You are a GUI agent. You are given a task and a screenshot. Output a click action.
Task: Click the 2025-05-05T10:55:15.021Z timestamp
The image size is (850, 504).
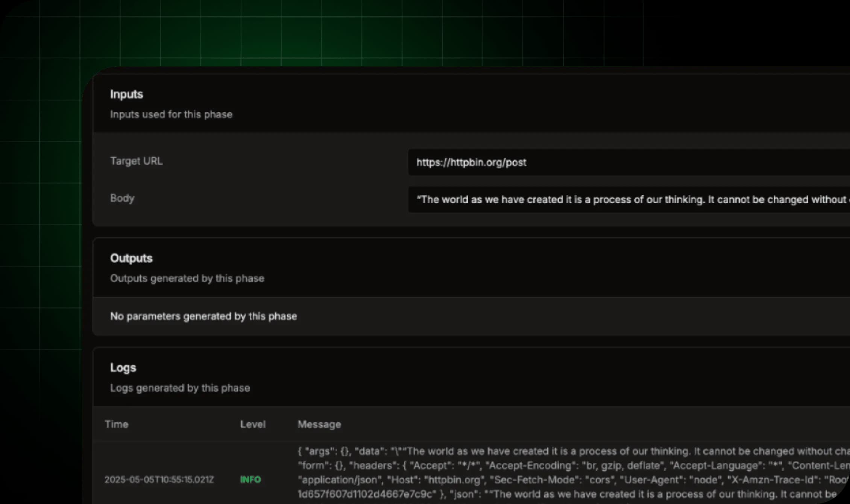[x=159, y=480]
